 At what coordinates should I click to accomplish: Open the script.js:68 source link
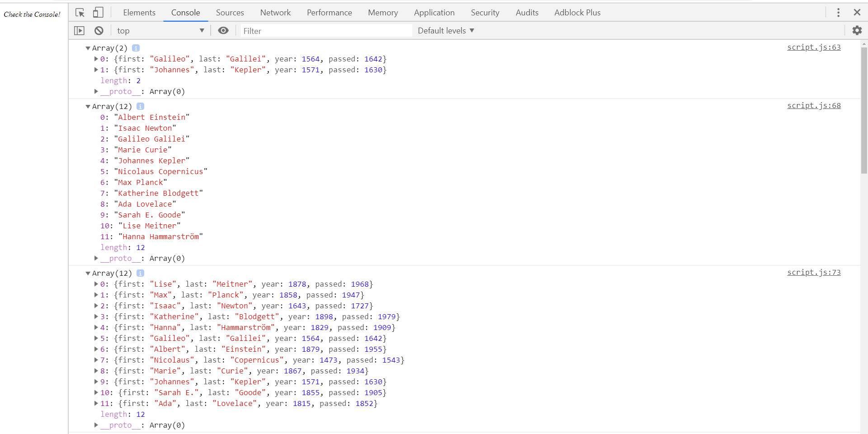click(x=814, y=105)
